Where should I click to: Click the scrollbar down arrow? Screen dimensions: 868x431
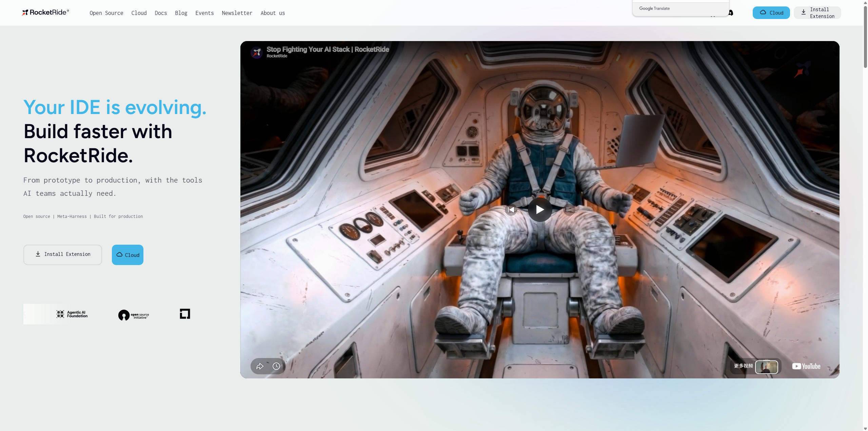[865, 428]
